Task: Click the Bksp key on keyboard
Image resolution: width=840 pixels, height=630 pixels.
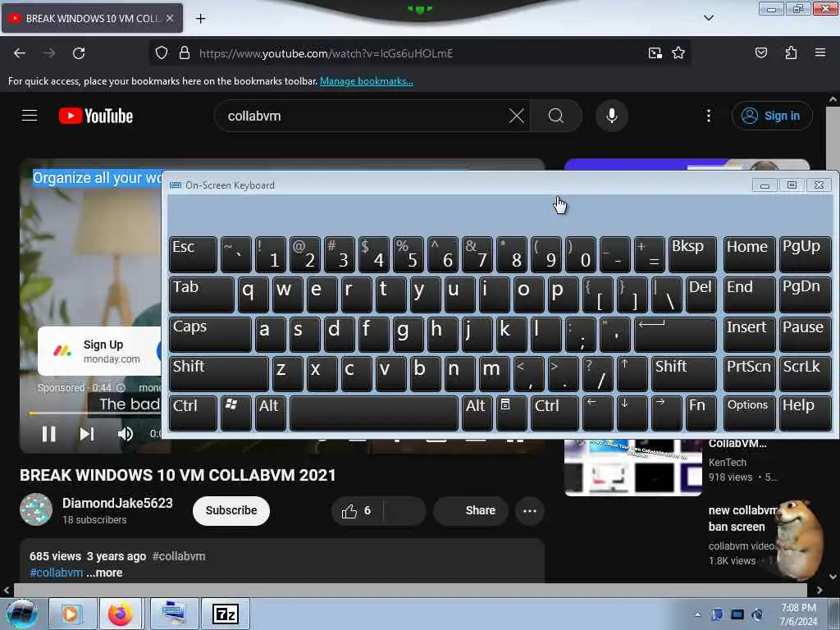Action: [692, 254]
